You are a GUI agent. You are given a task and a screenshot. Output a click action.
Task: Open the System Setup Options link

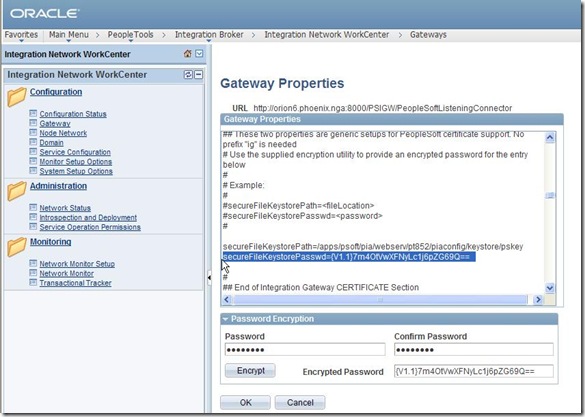click(x=76, y=171)
